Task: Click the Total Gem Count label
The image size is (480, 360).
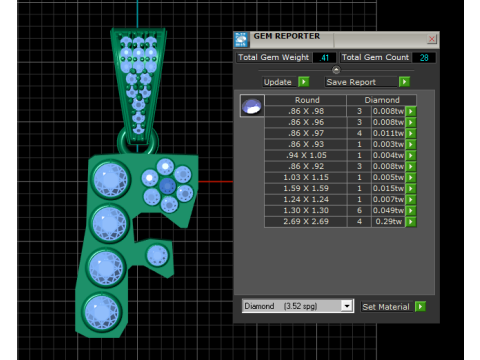Action: pos(375,57)
